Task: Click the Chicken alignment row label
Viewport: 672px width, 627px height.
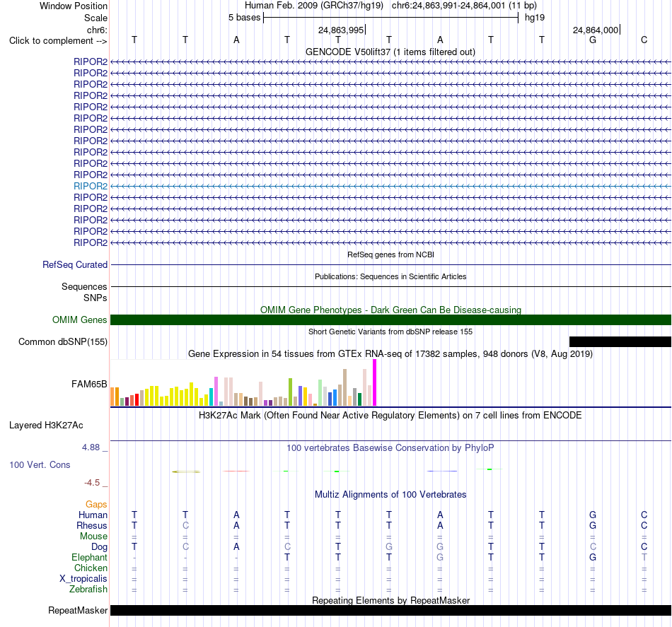Action: coord(91,568)
